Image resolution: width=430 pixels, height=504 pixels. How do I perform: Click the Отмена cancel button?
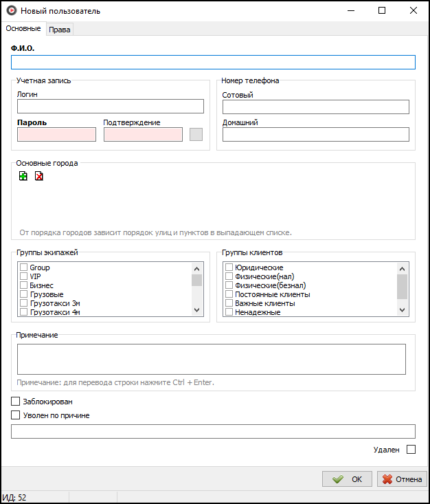coord(402,479)
